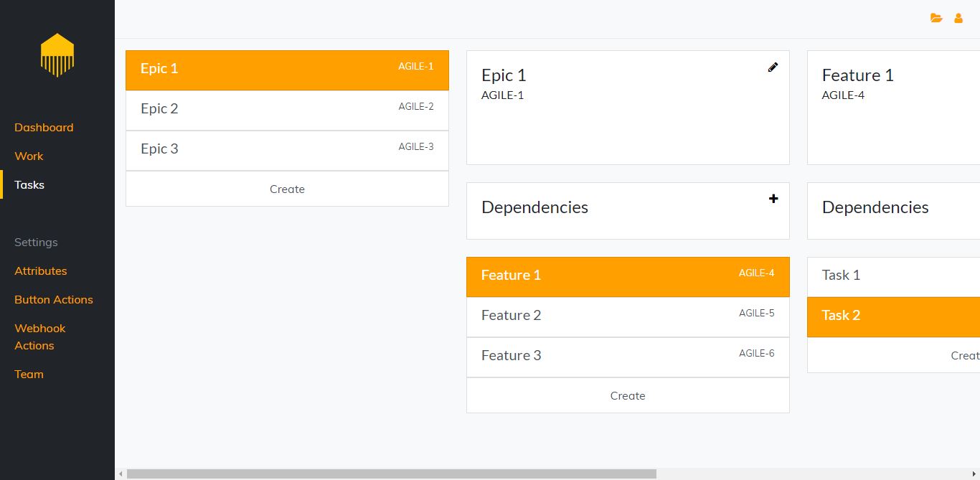Click the yellow hexagon app logo
980x480 pixels.
pos(57,55)
